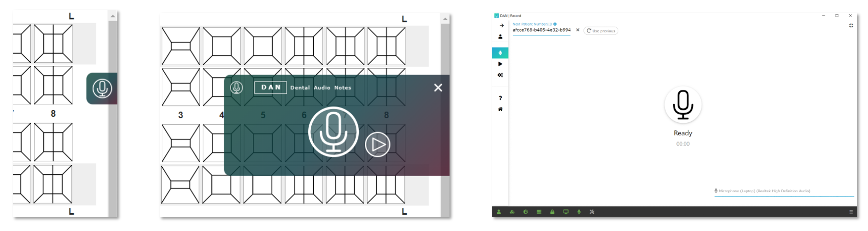
Task: Click the monitor icon in status bar
Action: [x=566, y=212]
